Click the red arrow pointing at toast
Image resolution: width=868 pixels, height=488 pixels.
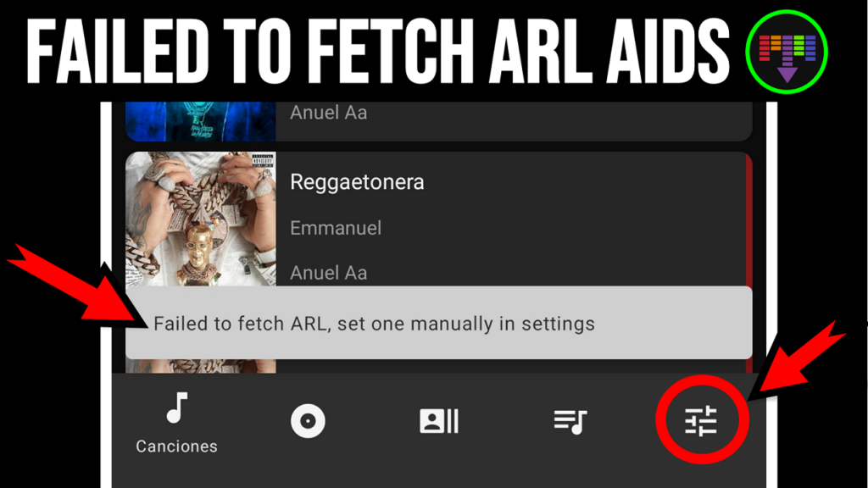pos(77,285)
